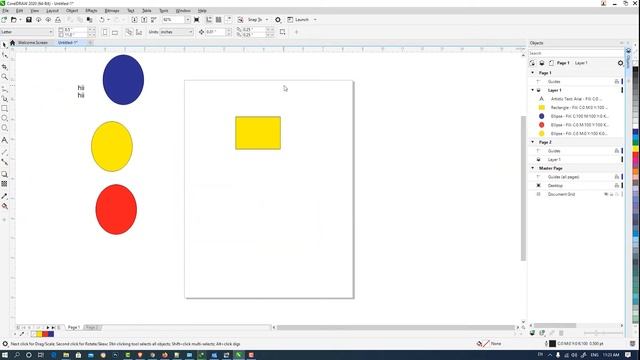This screenshot has width=640, height=360.
Task: Collapse the Master Page tree node
Action: point(533,168)
